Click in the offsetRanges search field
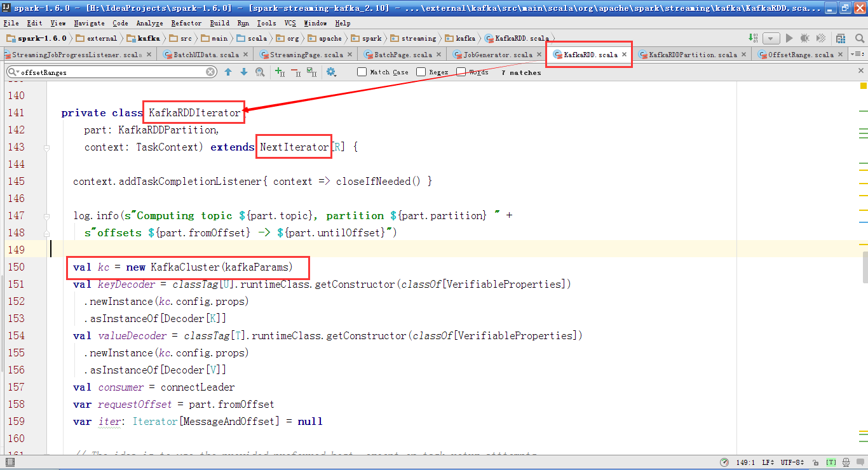 tap(108, 72)
